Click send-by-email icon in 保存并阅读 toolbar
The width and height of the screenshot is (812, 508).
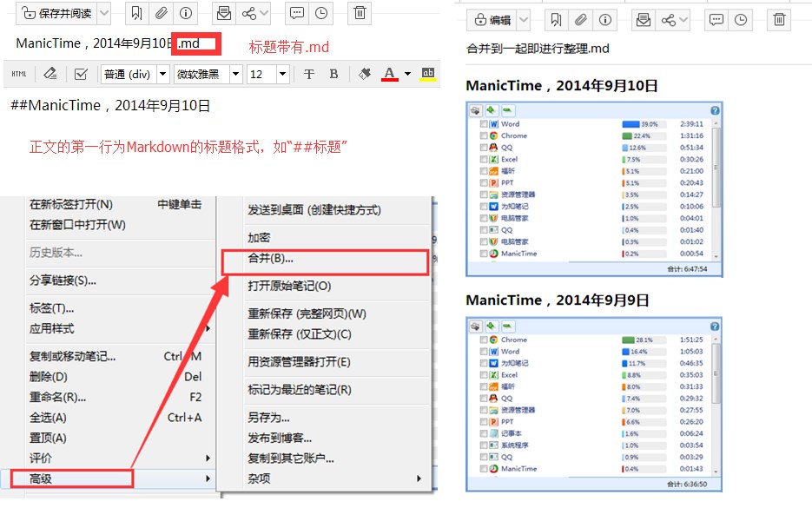coord(224,13)
